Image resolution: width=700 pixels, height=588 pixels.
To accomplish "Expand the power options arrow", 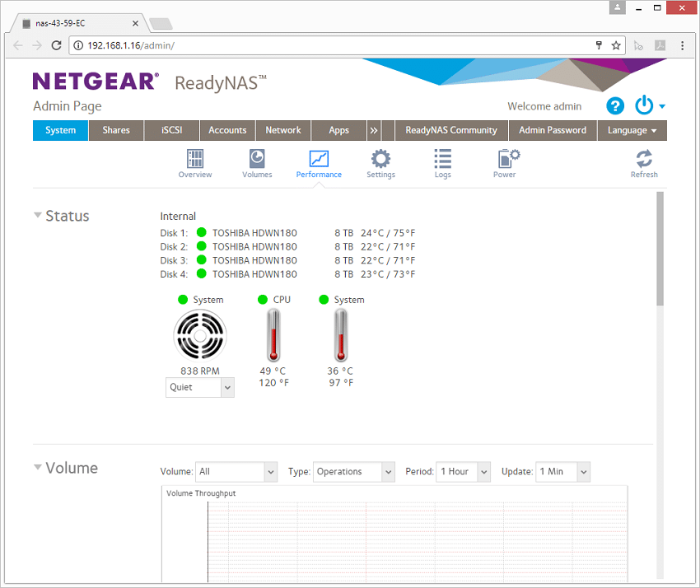I will click(x=662, y=106).
